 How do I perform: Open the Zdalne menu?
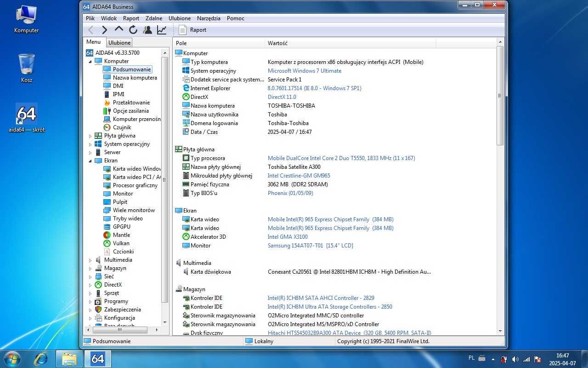[x=154, y=18]
